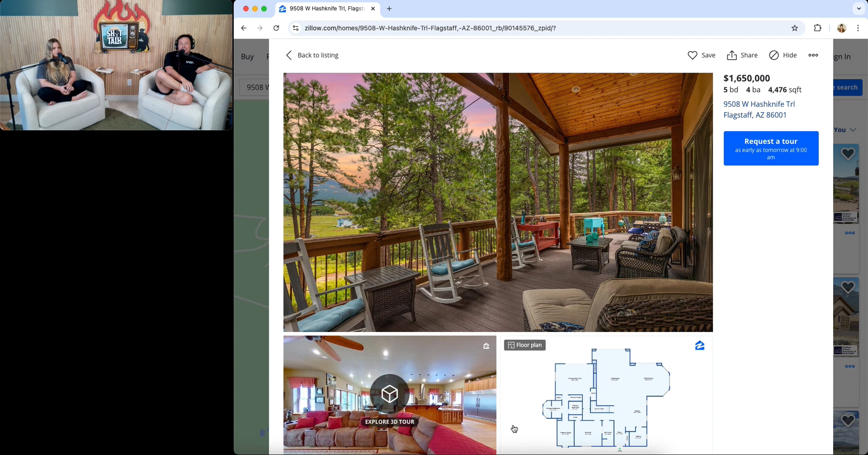Open the three-dot more options menu
The width and height of the screenshot is (868, 455).
tap(813, 55)
